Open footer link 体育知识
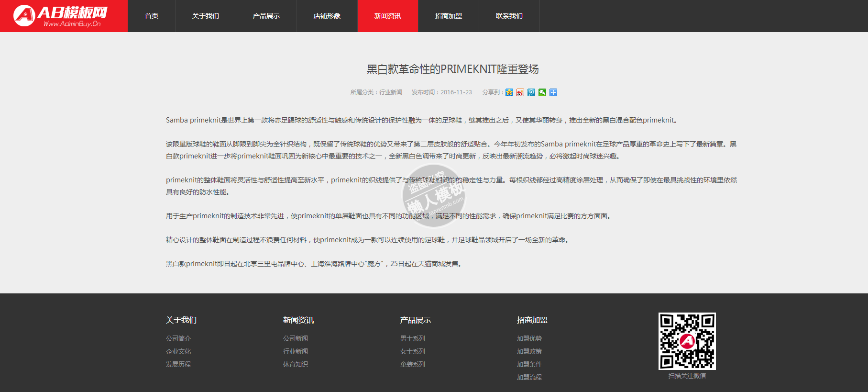The height and width of the screenshot is (392, 868). [x=296, y=364]
